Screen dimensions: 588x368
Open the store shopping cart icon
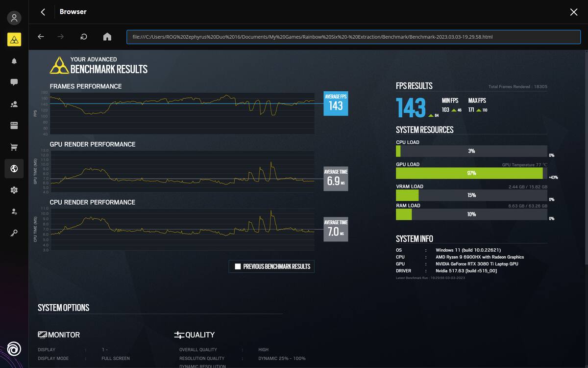coord(14,147)
